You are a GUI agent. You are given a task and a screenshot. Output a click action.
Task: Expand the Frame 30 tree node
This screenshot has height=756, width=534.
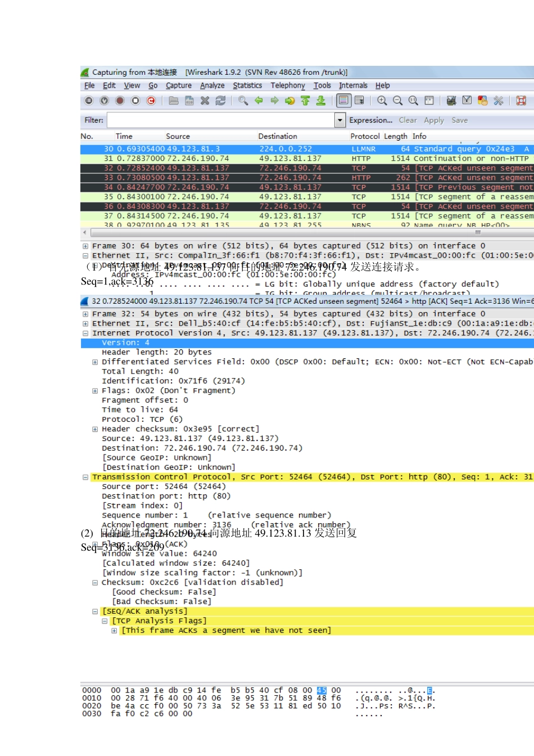[x=85, y=246]
